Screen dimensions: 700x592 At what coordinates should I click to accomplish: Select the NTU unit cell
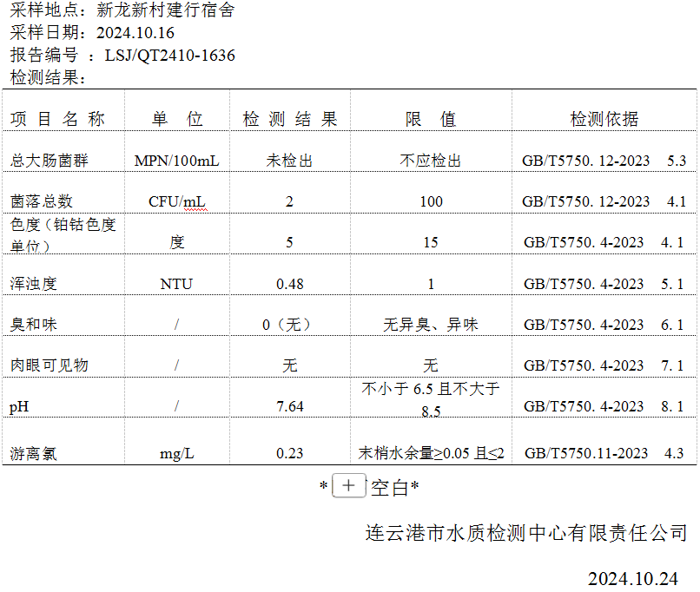pyautogui.click(x=176, y=284)
